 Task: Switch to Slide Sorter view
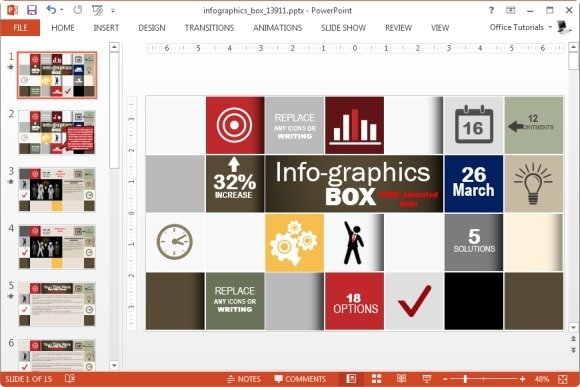pyautogui.click(x=377, y=378)
